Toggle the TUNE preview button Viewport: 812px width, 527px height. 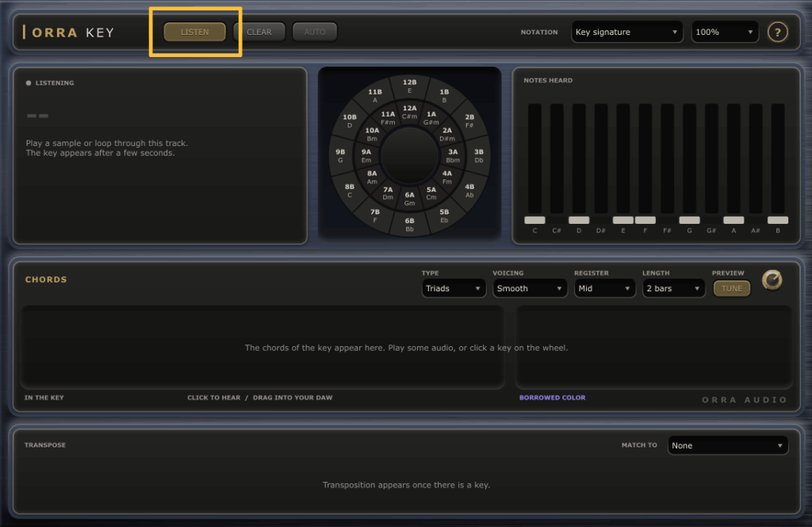[x=732, y=288]
